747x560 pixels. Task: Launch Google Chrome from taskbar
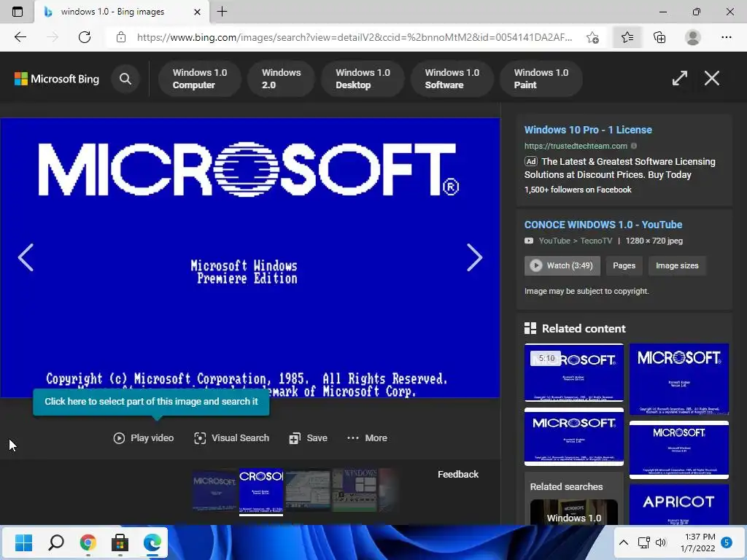(x=88, y=542)
